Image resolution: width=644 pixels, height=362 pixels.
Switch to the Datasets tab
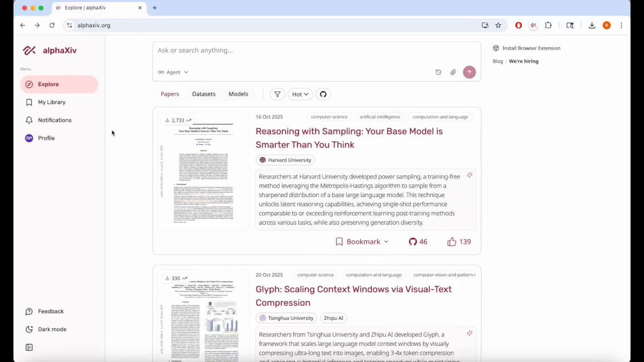click(204, 94)
